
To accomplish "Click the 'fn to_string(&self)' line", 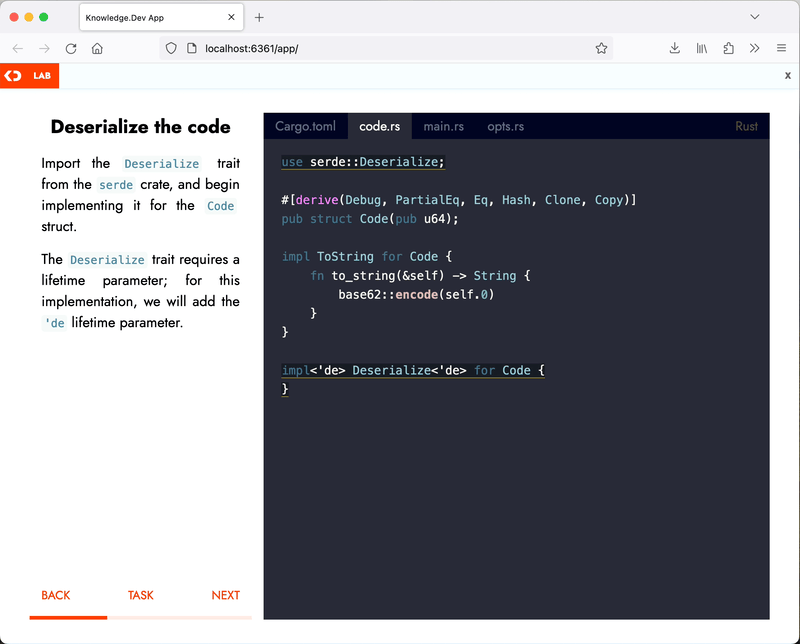I will point(420,276).
